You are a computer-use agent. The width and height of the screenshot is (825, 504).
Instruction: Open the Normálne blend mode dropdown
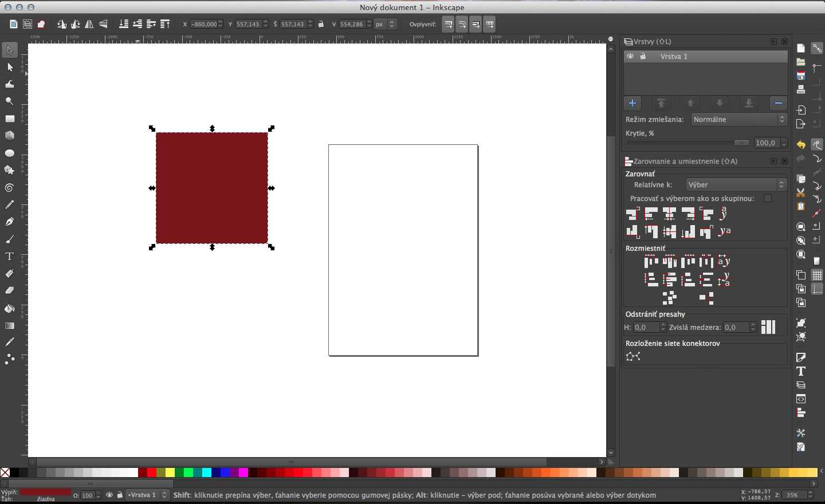click(x=738, y=119)
